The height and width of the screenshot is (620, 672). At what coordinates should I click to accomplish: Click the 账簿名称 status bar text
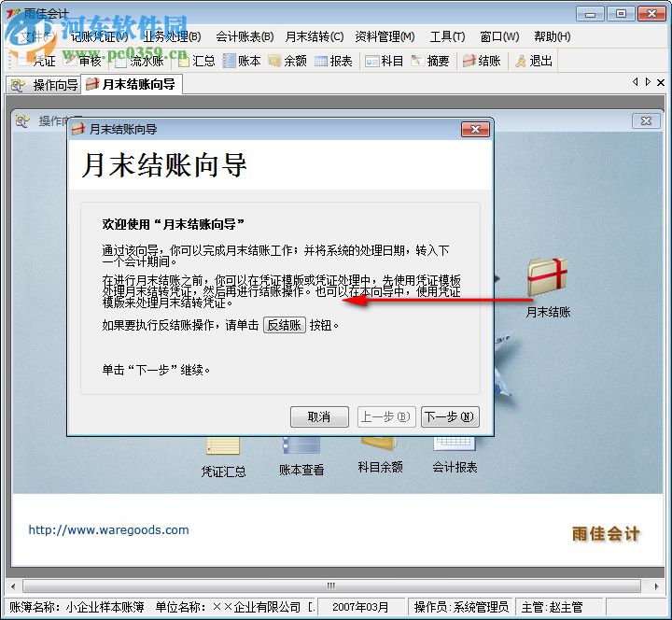click(77, 607)
